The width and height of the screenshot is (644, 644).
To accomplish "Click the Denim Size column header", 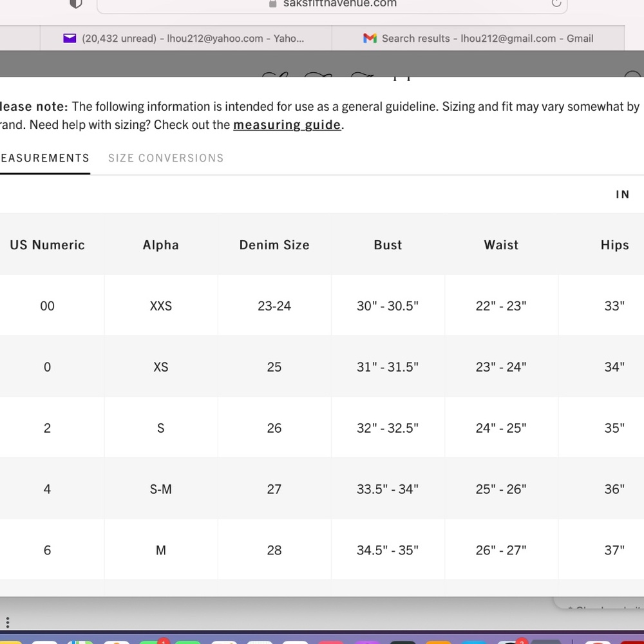I will click(274, 245).
